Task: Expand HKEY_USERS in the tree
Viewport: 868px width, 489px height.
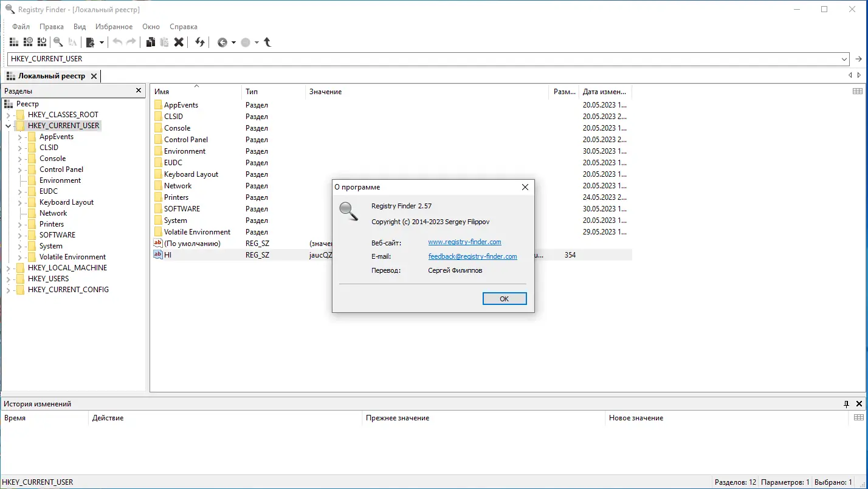Action: coord(8,279)
